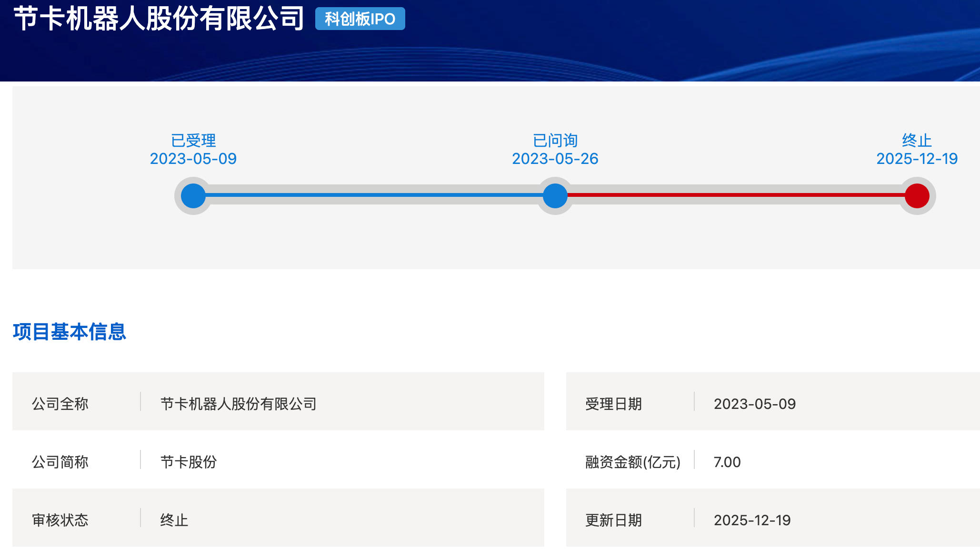This screenshot has width=980, height=550.
Task: Click the date 2023-05-09 under 已受理
Action: click(x=193, y=159)
